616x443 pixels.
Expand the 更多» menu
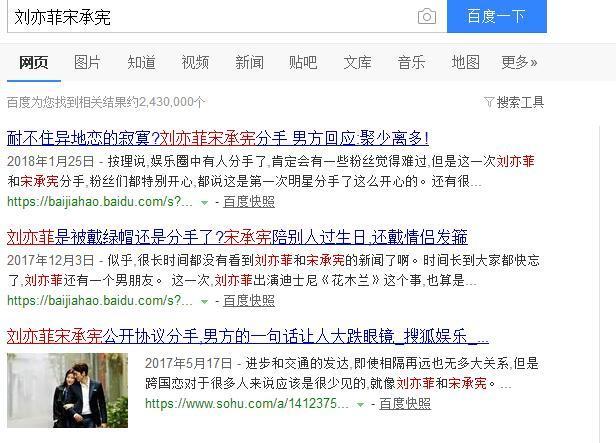[519, 62]
